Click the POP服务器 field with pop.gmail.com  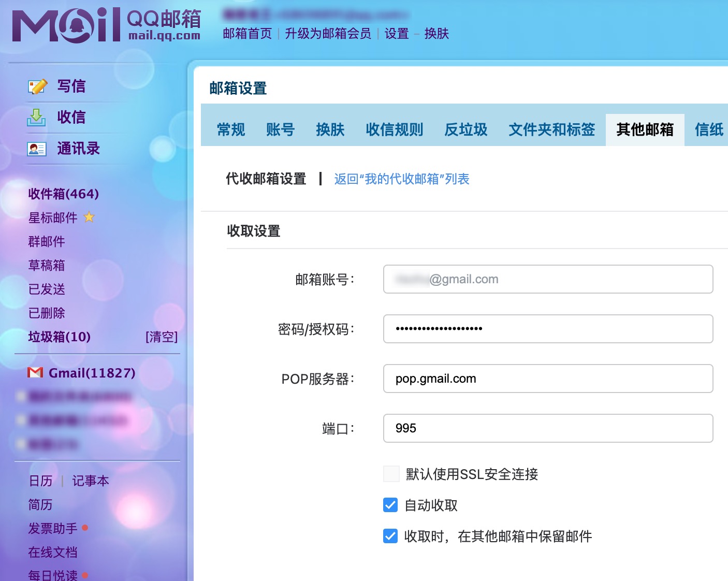pyautogui.click(x=548, y=379)
